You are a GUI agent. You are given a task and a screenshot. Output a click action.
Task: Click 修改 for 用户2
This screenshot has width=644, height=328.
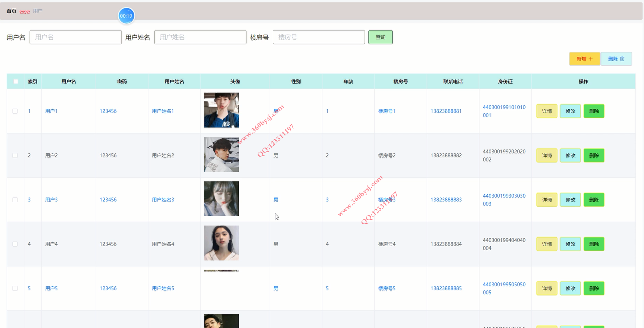coord(570,155)
